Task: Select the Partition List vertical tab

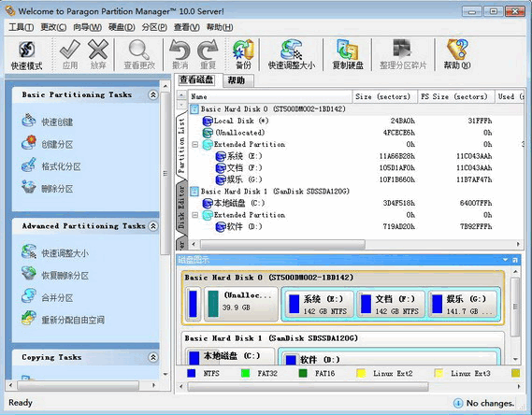Action: point(181,146)
